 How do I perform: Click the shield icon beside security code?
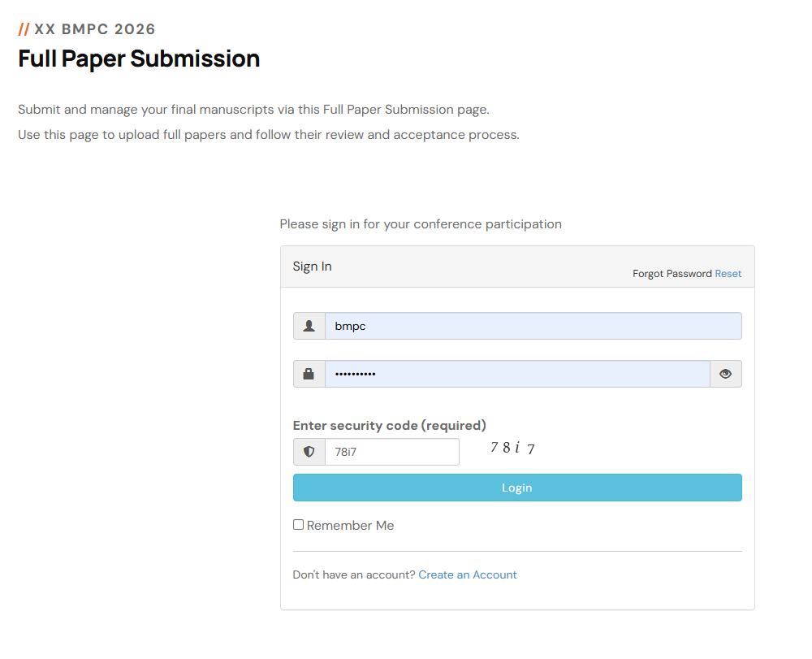click(309, 452)
